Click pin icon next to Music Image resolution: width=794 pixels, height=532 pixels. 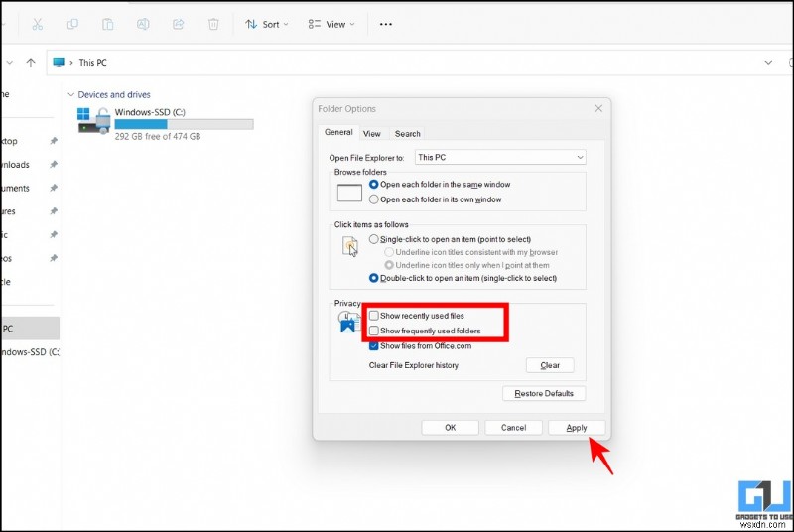click(x=54, y=234)
